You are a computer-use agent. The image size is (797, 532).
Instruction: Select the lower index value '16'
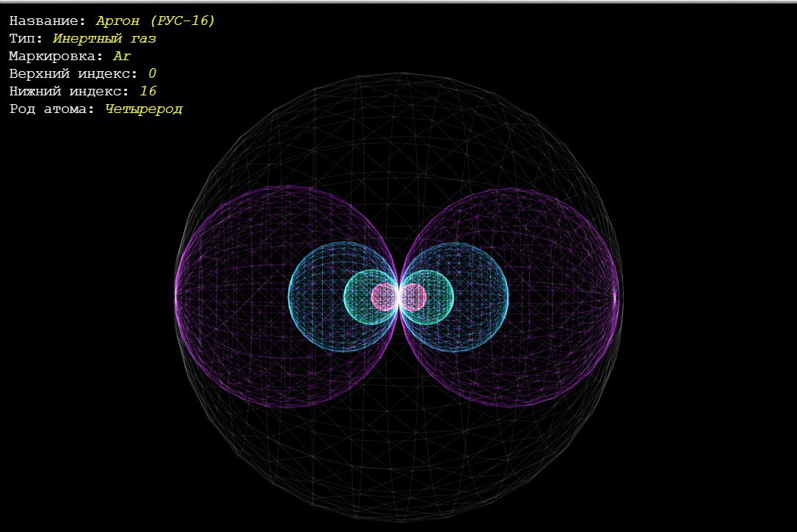click(148, 92)
